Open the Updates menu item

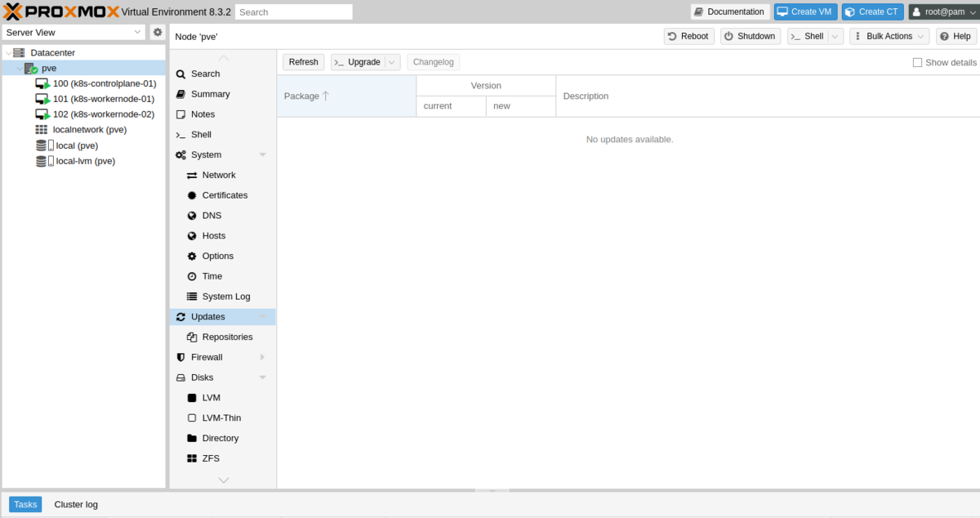click(x=223, y=317)
